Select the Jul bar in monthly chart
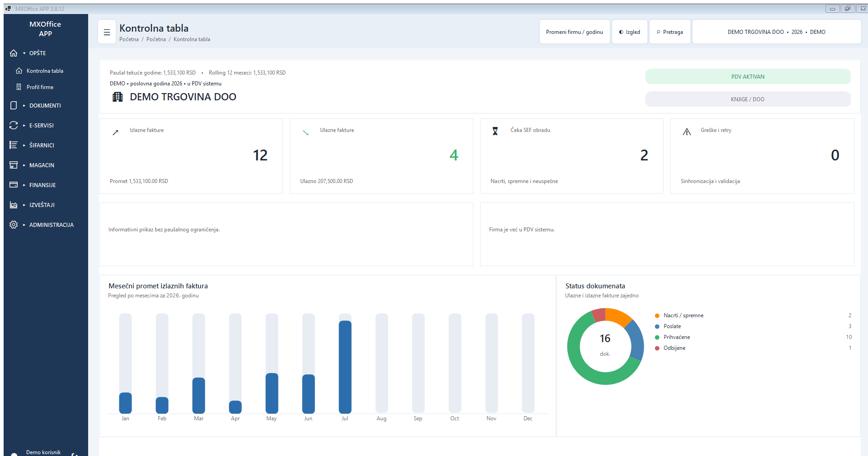Screen dimensions: 868x456 [345, 367]
